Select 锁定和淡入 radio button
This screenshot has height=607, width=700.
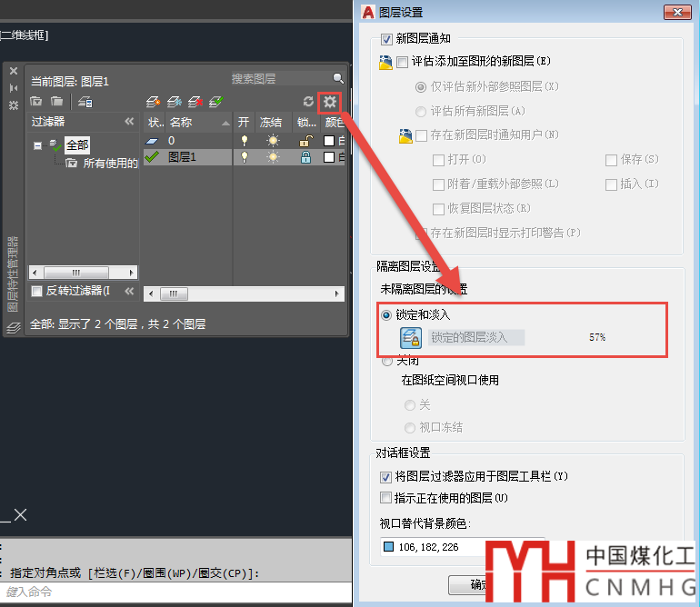point(386,315)
